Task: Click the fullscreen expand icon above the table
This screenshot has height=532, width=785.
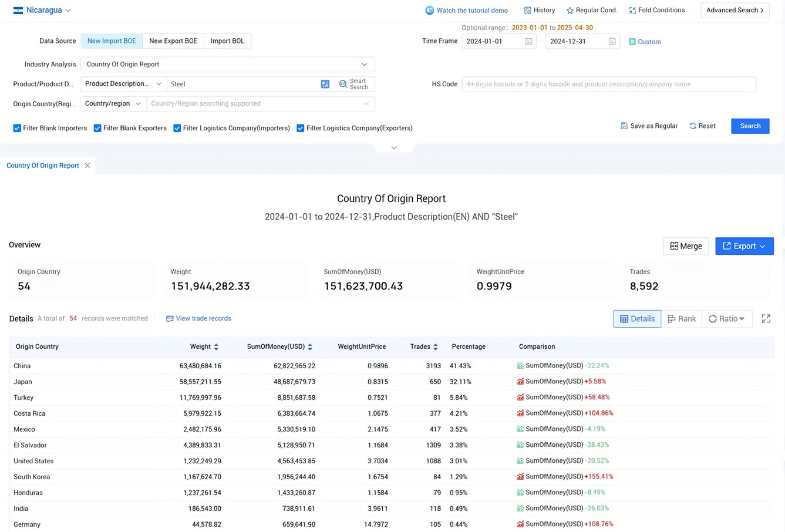Action: (x=766, y=318)
